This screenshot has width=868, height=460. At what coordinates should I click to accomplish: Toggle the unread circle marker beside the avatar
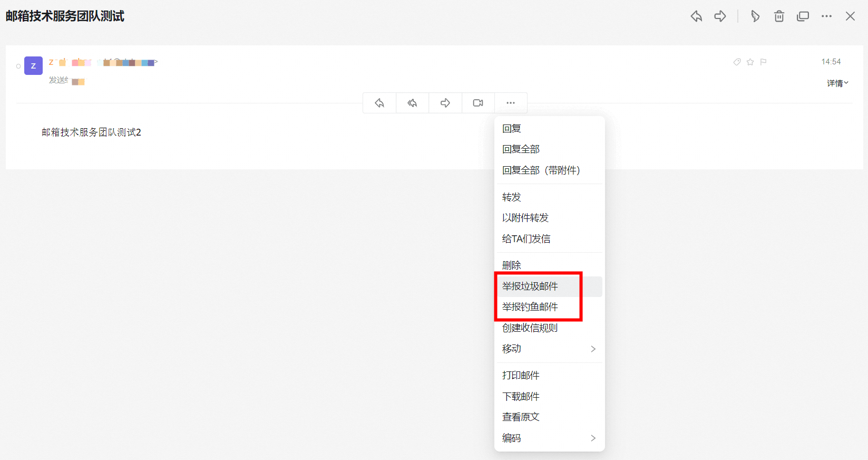tap(18, 66)
